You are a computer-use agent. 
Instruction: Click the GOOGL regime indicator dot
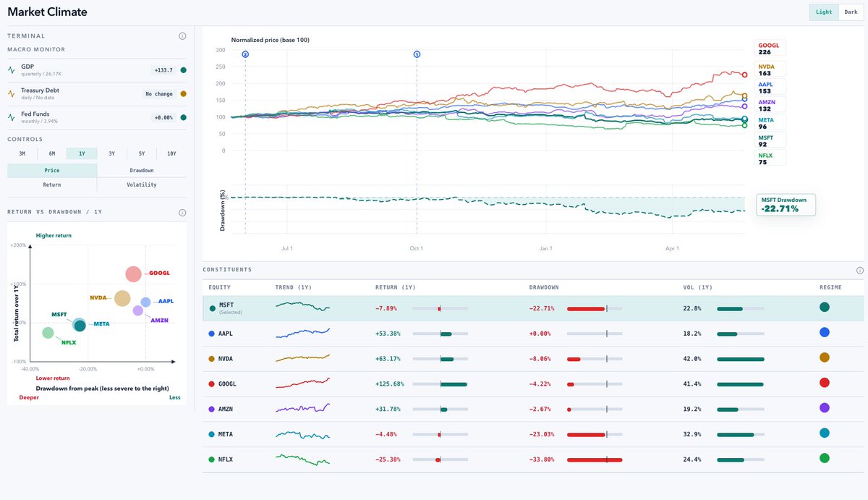824,383
